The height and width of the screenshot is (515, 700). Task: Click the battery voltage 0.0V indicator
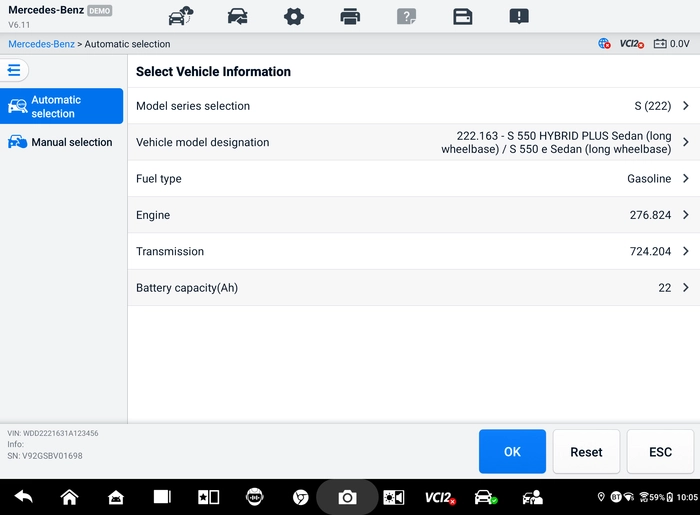(671, 44)
